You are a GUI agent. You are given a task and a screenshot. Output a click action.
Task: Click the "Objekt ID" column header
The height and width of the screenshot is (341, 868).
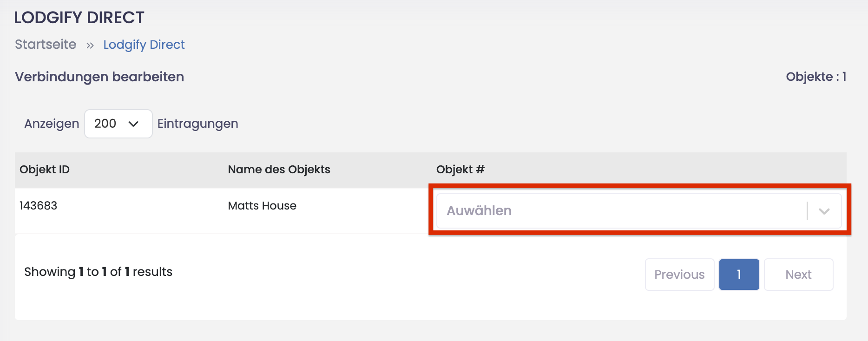coord(45,170)
